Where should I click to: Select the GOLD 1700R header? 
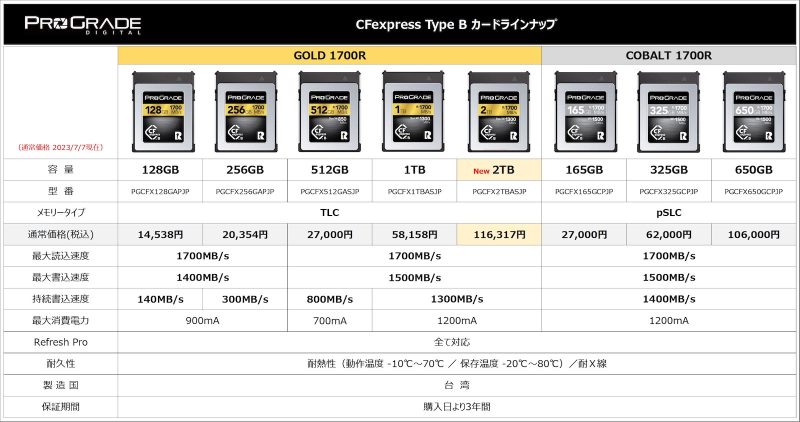point(330,56)
